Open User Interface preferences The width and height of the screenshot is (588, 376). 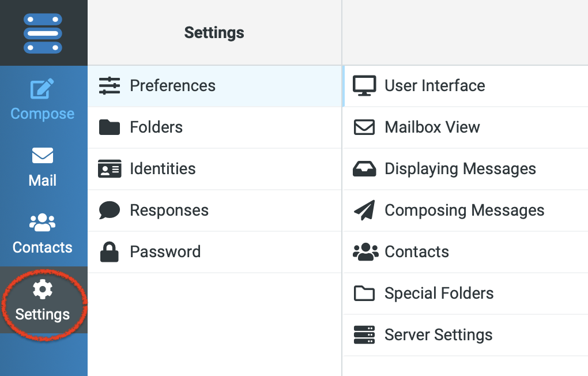465,86
